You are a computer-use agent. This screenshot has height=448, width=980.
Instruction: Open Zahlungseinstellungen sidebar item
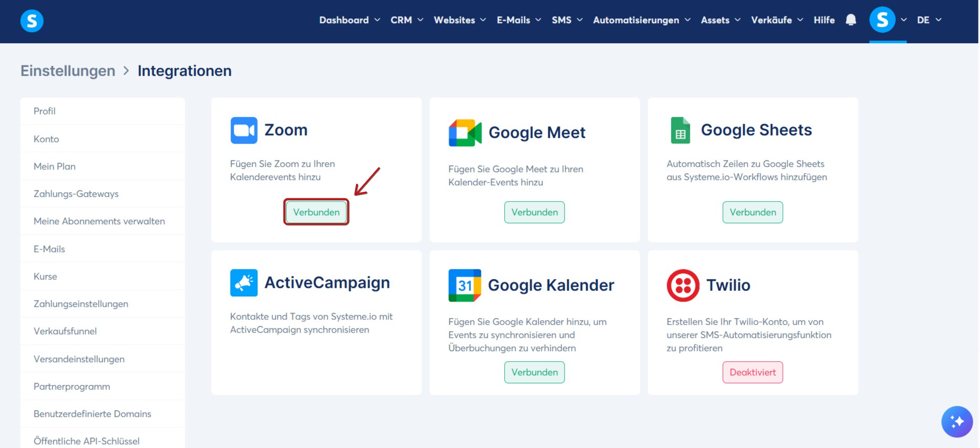[x=103, y=304]
